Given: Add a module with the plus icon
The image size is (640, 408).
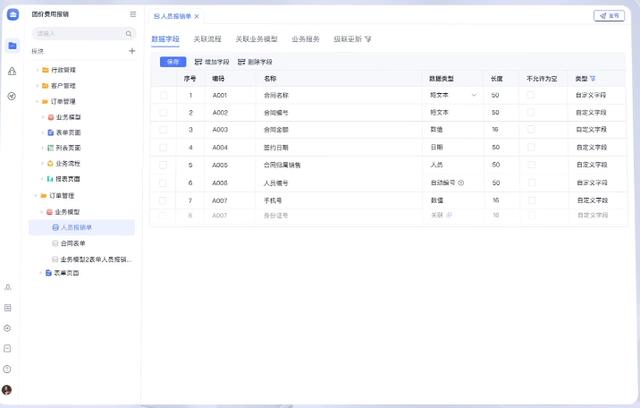Looking at the screenshot, I should [132, 51].
